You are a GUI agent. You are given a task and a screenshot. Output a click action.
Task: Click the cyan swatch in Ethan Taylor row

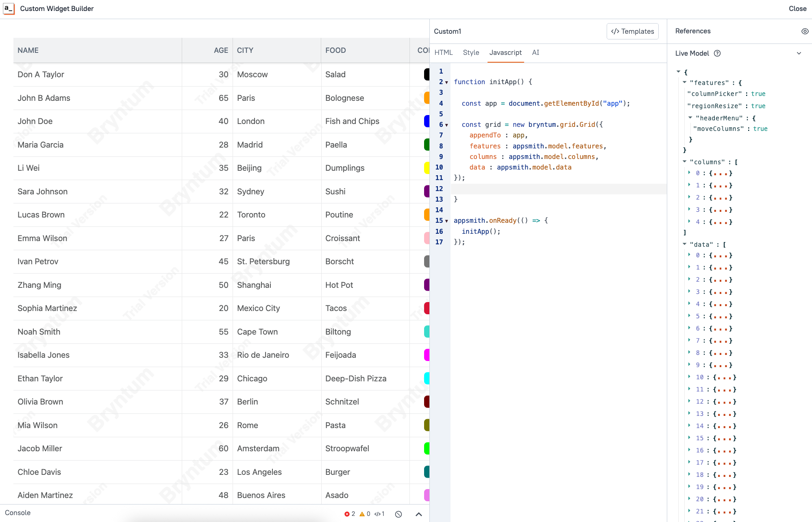point(427,378)
